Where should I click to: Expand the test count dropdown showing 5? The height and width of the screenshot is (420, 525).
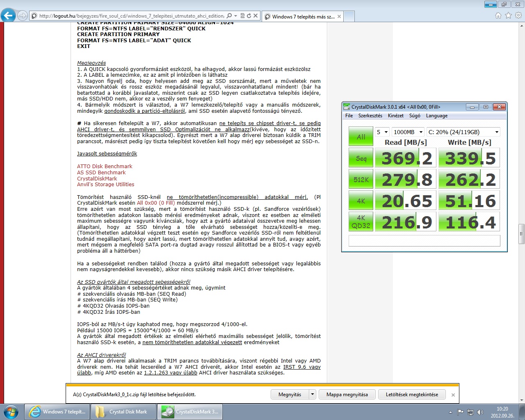tap(382, 132)
